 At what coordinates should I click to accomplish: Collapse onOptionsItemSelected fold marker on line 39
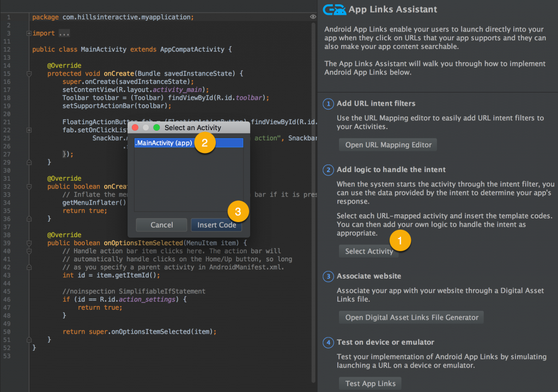coord(29,243)
